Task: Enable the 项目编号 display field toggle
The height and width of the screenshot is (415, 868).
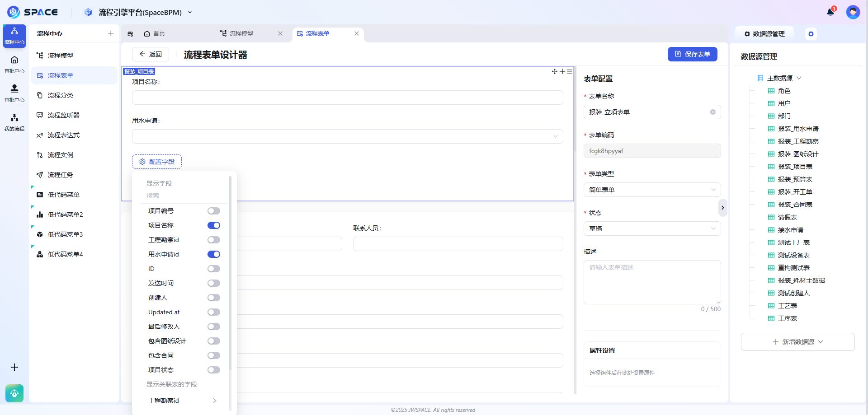Action: tap(213, 210)
